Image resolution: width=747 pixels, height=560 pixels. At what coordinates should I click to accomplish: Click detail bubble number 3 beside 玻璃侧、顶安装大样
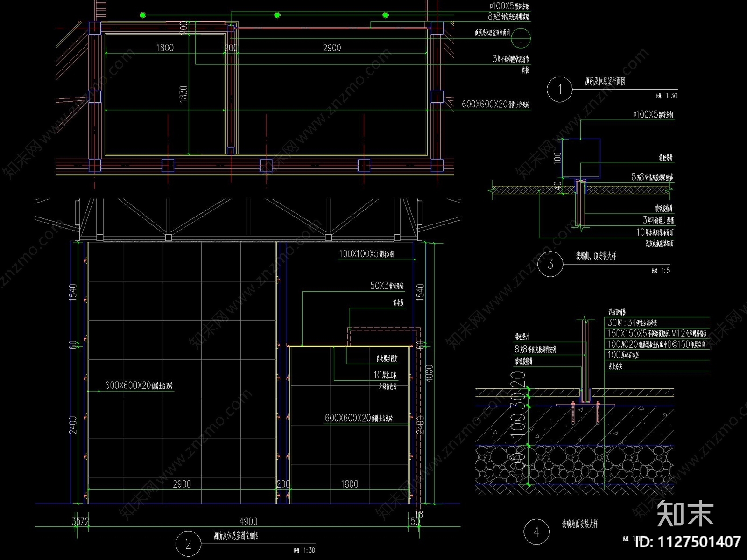550,264
